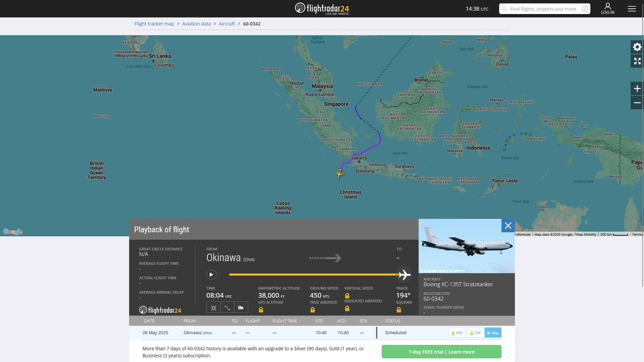The width and height of the screenshot is (644, 362).
Task: Click the locked vertical speed icon
Action: click(x=347, y=295)
